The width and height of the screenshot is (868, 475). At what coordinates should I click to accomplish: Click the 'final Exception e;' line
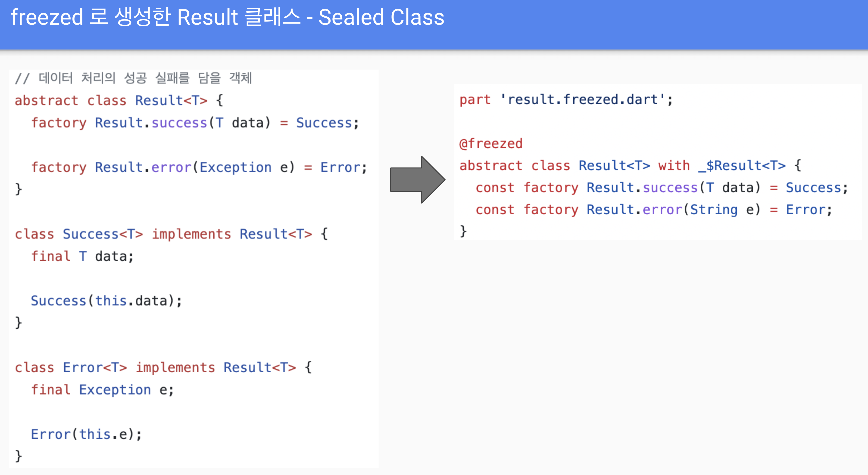(102, 389)
